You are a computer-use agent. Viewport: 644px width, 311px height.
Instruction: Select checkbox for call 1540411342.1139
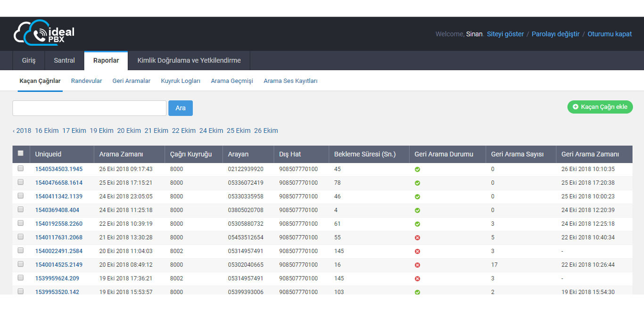point(20,196)
